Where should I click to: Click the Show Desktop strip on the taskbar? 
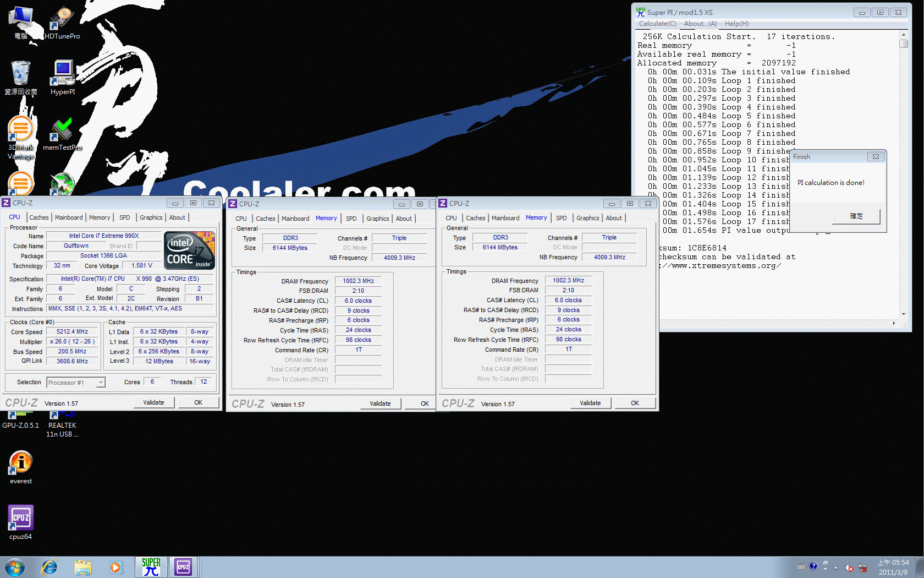click(920, 567)
